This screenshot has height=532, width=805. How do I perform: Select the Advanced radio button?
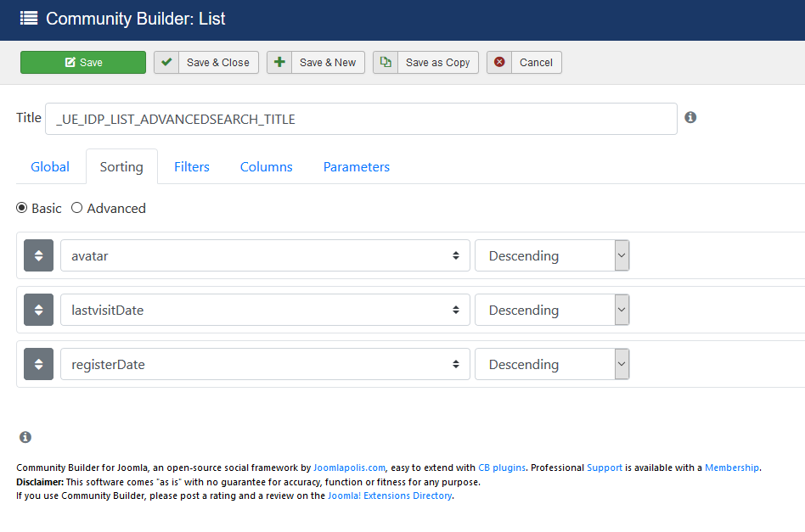76,208
